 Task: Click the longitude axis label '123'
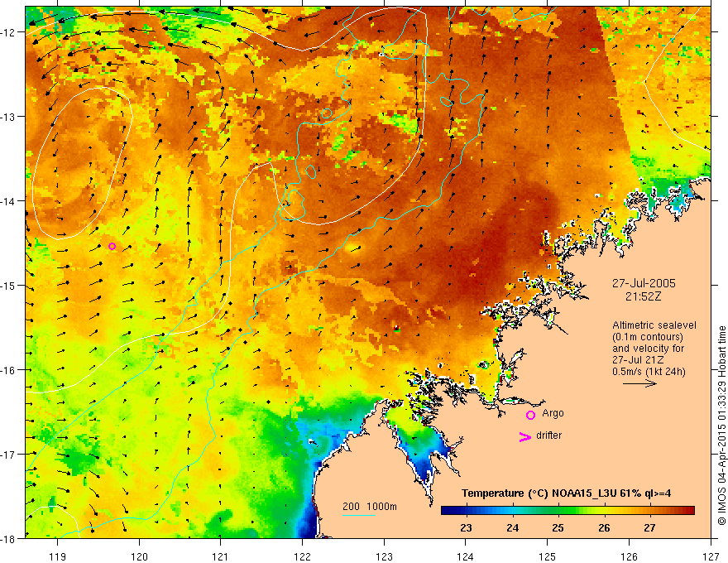pyautogui.click(x=384, y=556)
